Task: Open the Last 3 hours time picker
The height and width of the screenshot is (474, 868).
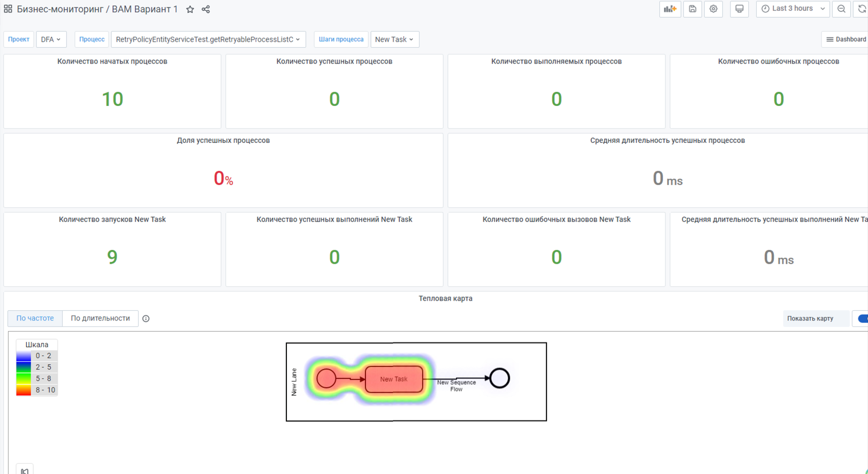Action: pos(793,9)
